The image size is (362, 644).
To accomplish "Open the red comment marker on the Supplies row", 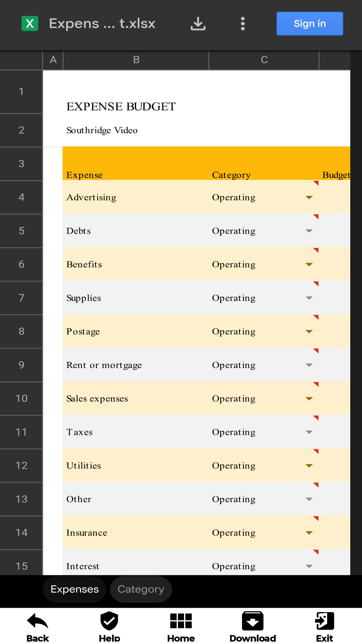I will pyautogui.click(x=316, y=284).
